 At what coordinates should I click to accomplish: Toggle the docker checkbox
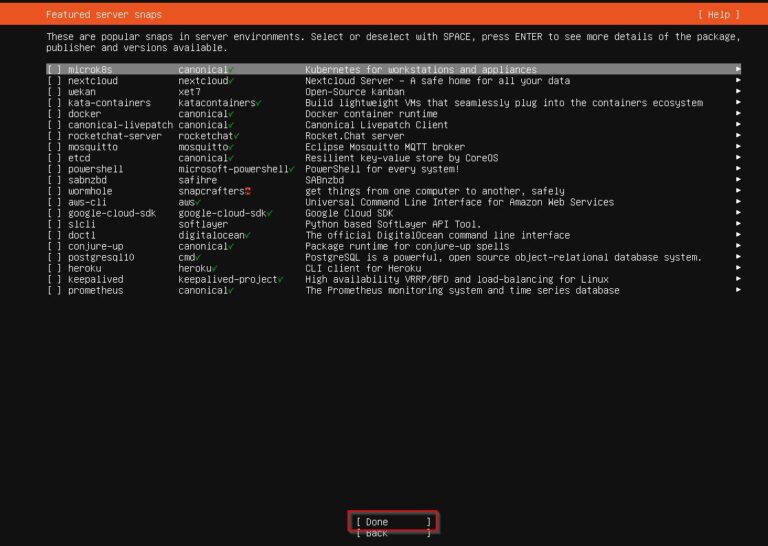pos(54,114)
